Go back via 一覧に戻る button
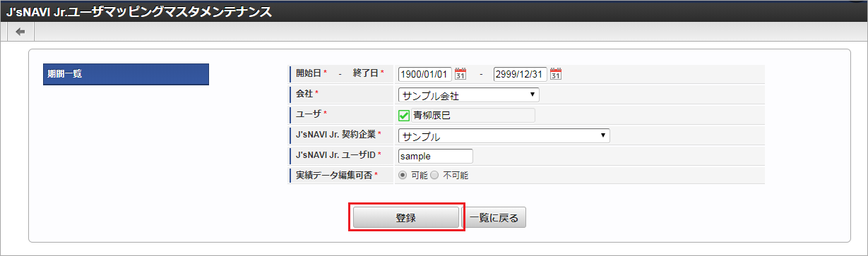Image resolution: width=868 pixels, height=256 pixels. (494, 218)
